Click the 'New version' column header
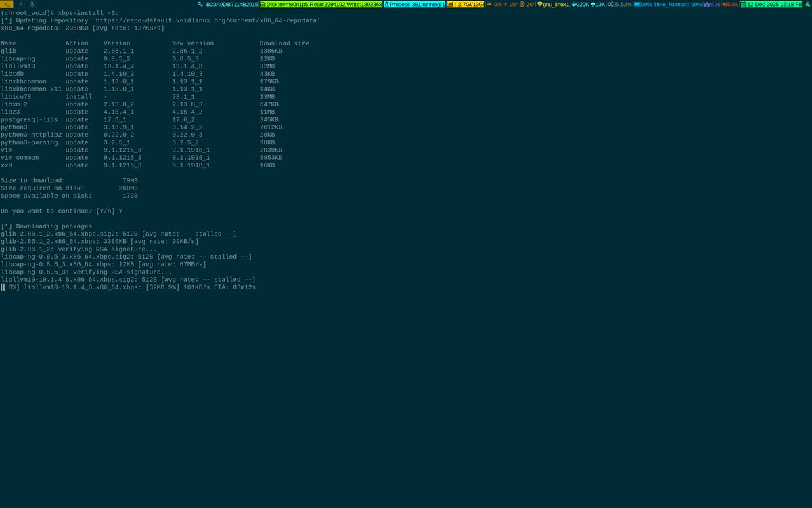Image resolution: width=812 pixels, height=508 pixels. (x=193, y=43)
